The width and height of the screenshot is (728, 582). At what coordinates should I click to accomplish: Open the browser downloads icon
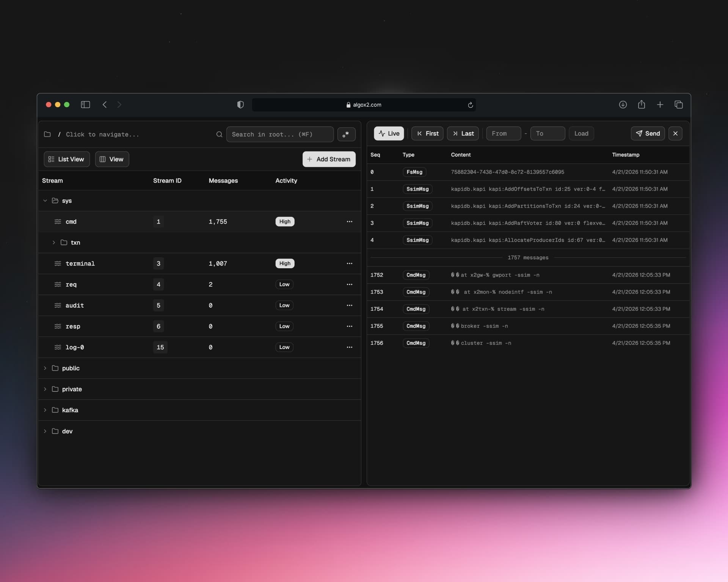click(623, 105)
